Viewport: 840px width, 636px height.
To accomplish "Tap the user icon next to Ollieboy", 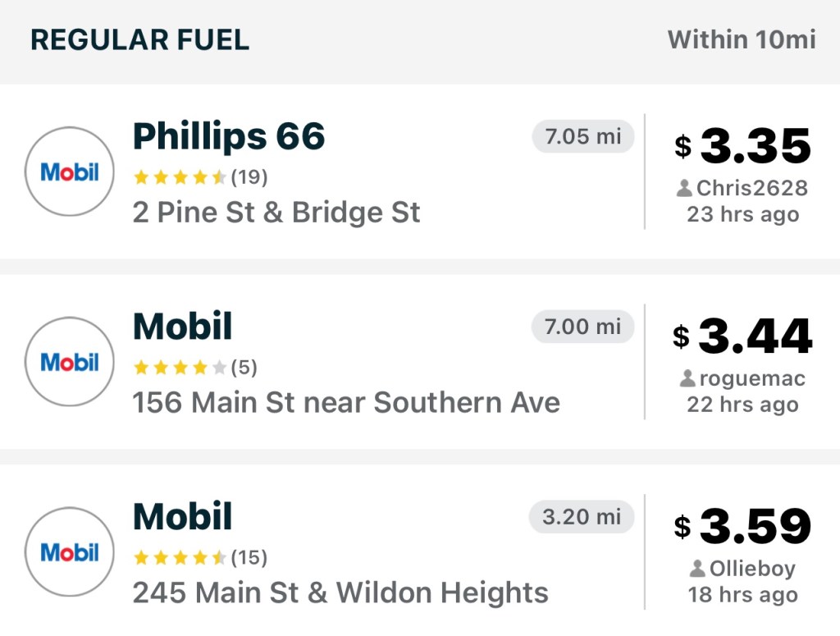I will 697,570.
